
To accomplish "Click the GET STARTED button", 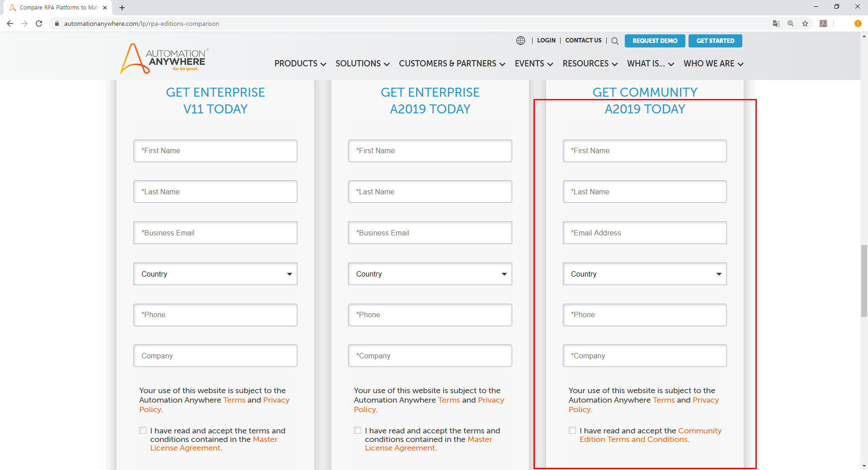I will (x=715, y=41).
